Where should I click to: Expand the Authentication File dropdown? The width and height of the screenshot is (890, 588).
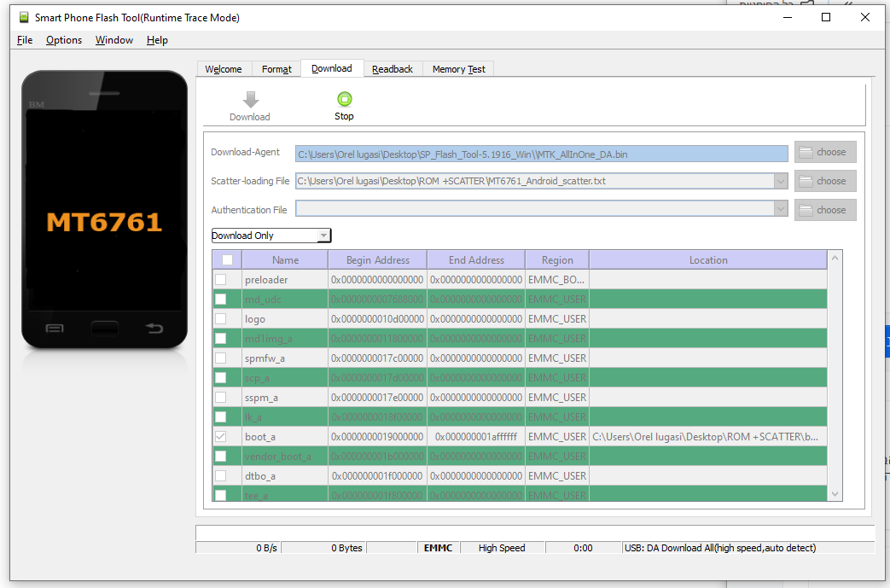click(x=780, y=210)
